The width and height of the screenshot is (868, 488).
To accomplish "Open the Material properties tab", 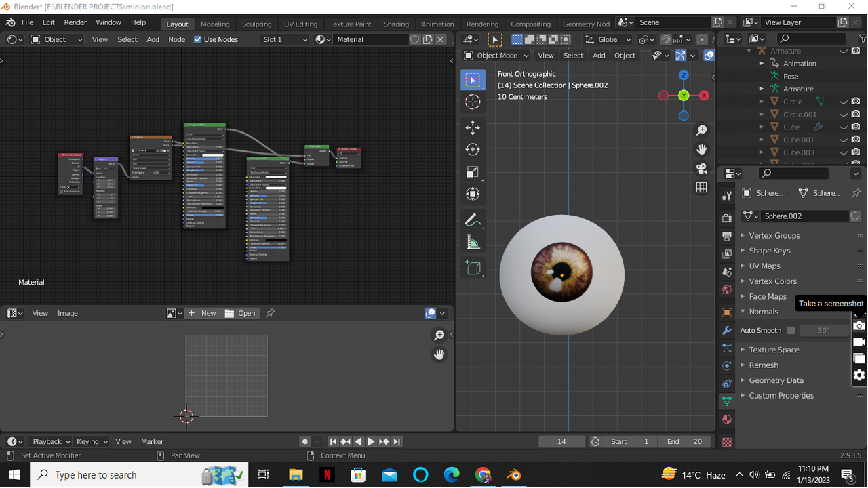I will pyautogui.click(x=727, y=420).
